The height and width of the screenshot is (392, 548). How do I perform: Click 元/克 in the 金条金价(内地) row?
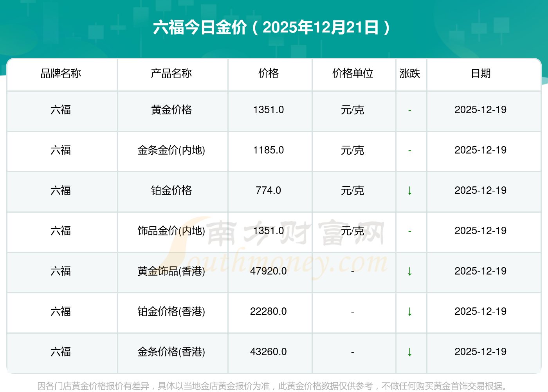[353, 150]
